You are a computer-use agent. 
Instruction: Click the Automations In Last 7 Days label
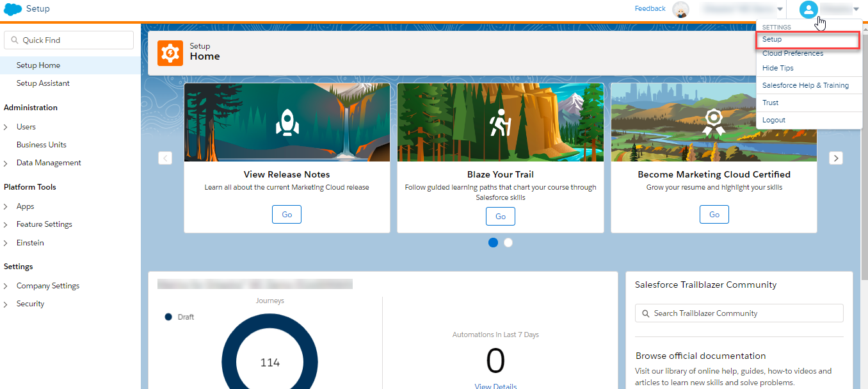495,335
